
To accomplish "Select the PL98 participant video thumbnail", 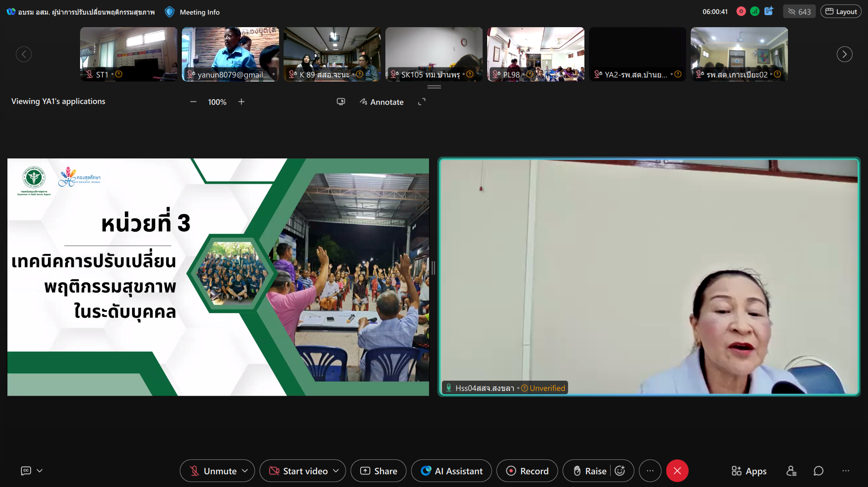I will [x=536, y=54].
